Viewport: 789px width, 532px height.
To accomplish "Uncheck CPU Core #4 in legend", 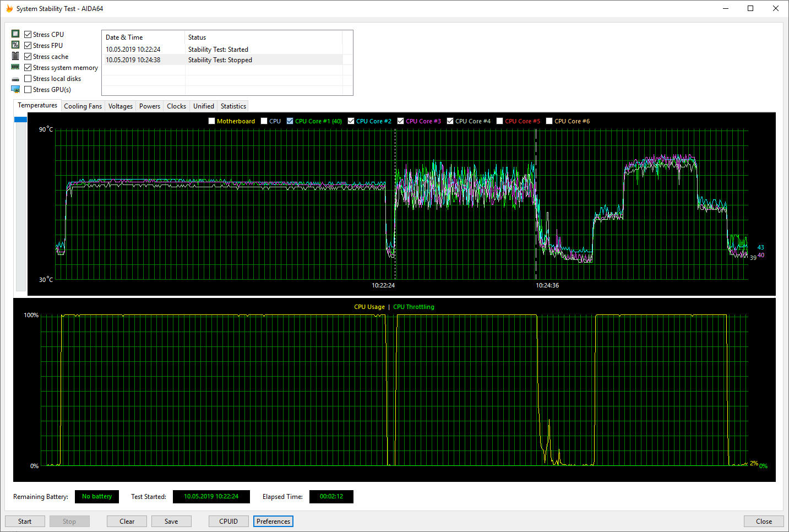I will click(450, 121).
